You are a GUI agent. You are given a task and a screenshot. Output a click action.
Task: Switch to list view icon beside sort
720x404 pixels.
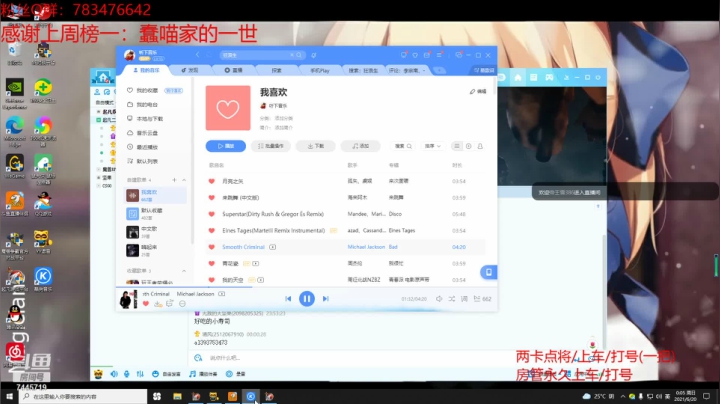[x=456, y=146]
